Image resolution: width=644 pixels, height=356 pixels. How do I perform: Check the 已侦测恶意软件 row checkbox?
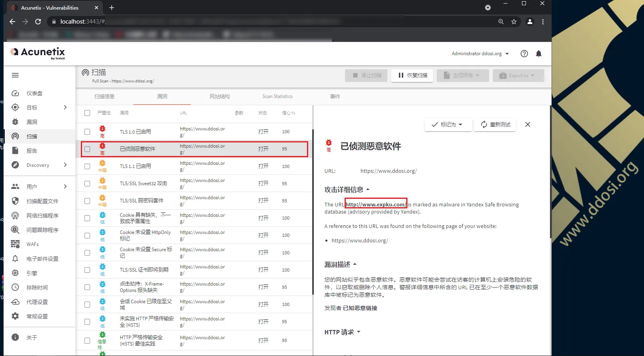(87, 149)
